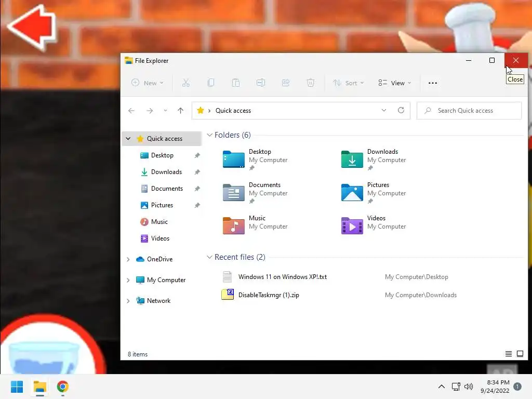Click the Search Quick access field

[469, 111]
